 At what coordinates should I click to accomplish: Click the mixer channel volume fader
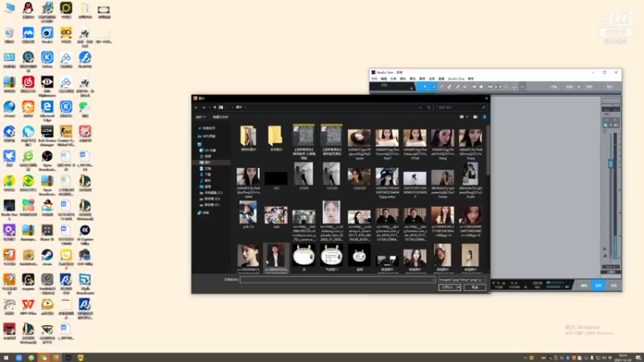pyautogui.click(x=611, y=163)
